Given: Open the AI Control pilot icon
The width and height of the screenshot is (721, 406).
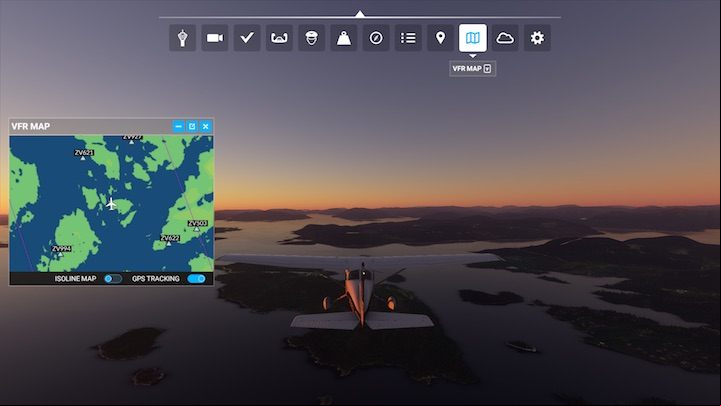Looking at the screenshot, I should pyautogui.click(x=311, y=38).
